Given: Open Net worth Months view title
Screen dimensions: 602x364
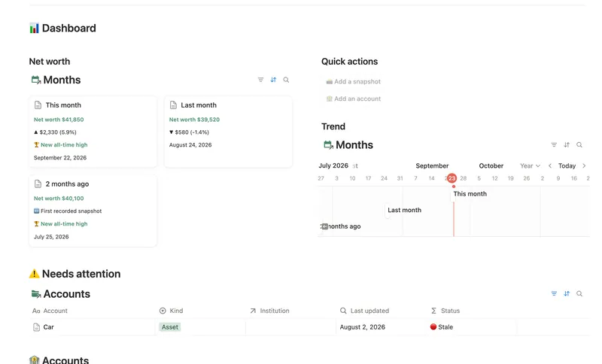Looking at the screenshot, I should tap(62, 80).
